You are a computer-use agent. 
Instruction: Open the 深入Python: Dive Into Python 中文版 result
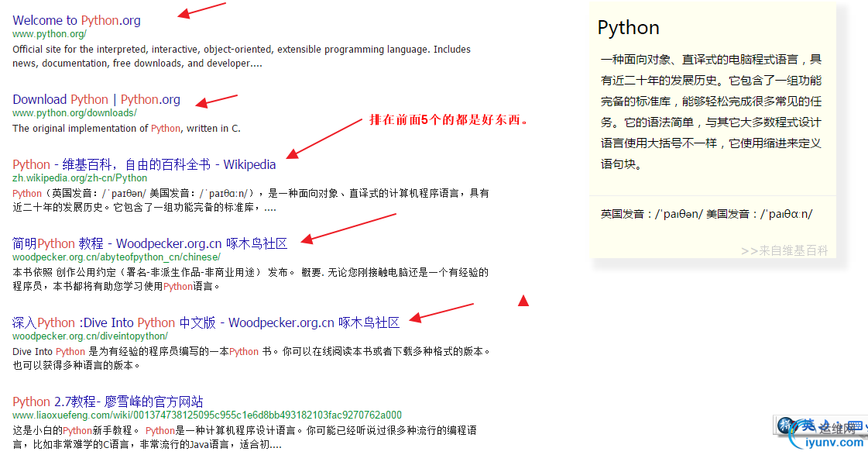[206, 323]
